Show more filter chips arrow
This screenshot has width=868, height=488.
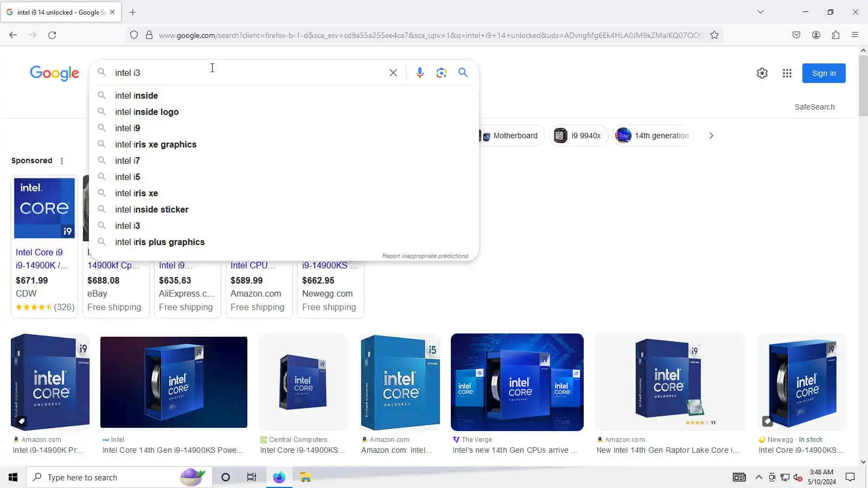(x=711, y=136)
